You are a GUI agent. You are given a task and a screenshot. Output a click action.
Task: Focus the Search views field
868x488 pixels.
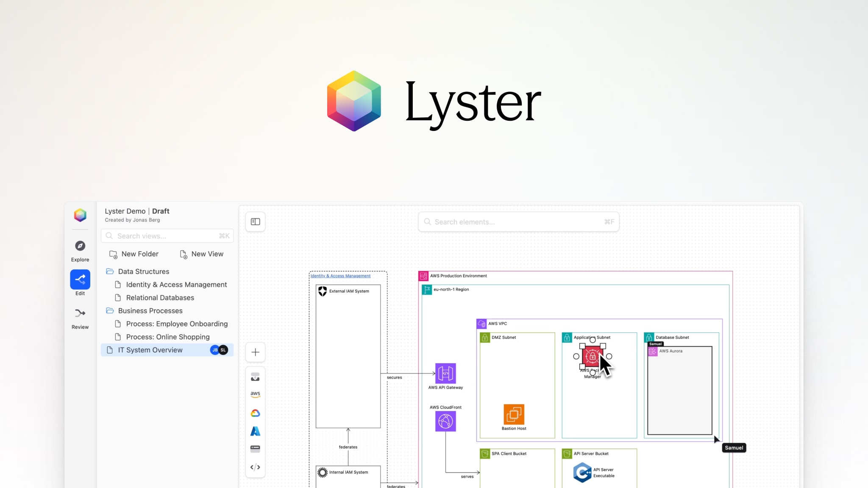(x=167, y=236)
